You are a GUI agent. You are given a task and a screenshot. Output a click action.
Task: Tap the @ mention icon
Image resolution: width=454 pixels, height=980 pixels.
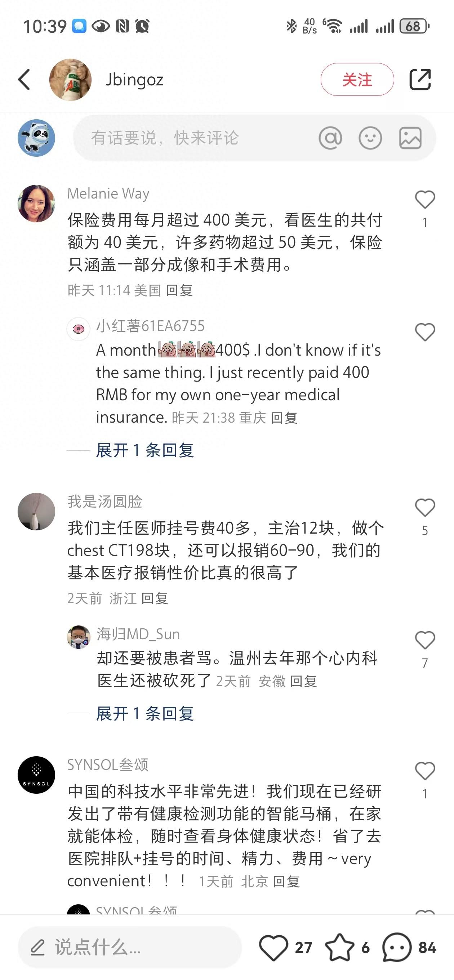(x=330, y=138)
